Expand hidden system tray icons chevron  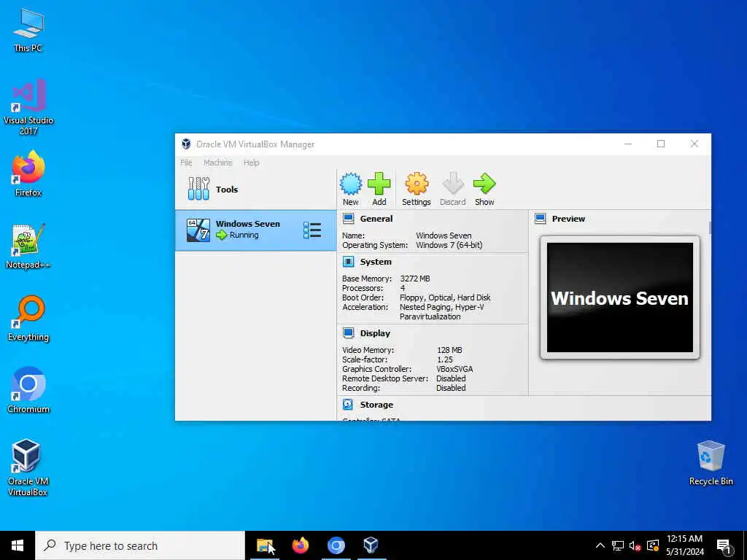[600, 545]
